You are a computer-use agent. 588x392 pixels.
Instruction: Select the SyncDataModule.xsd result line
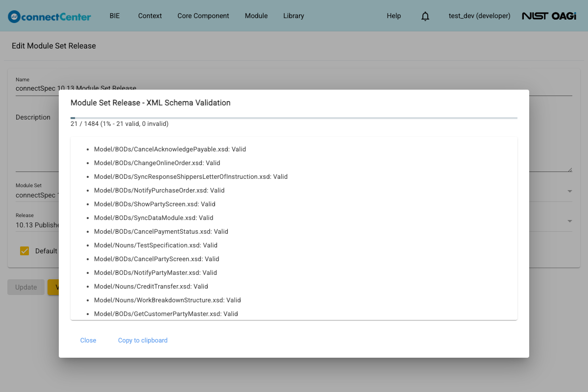click(x=153, y=218)
